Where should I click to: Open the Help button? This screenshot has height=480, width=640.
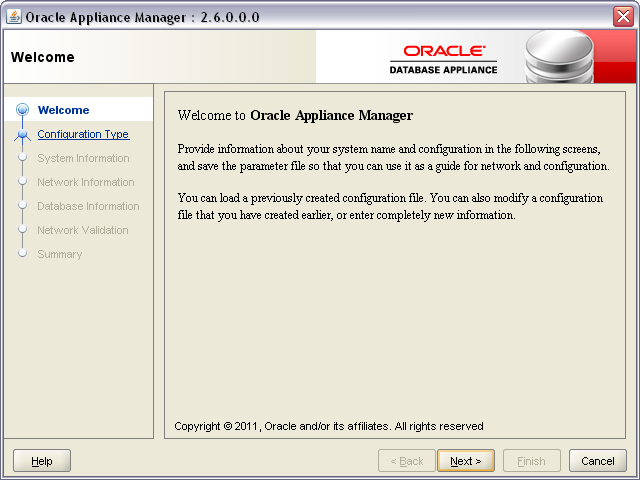42,461
